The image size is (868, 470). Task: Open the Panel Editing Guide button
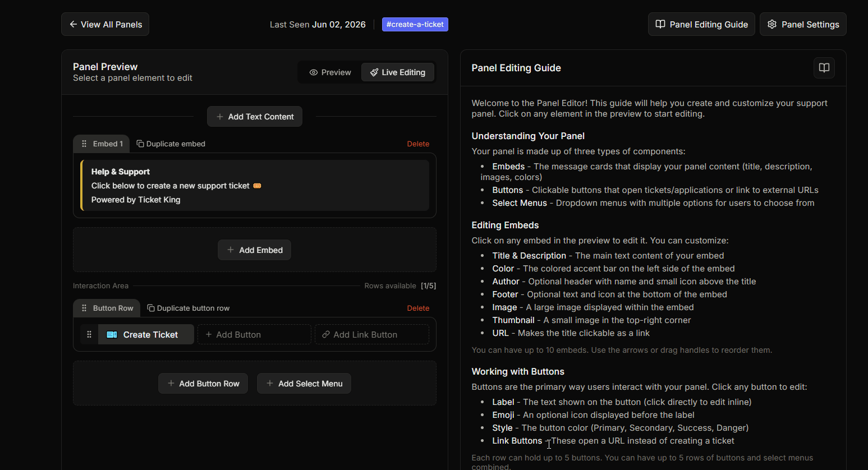point(701,24)
